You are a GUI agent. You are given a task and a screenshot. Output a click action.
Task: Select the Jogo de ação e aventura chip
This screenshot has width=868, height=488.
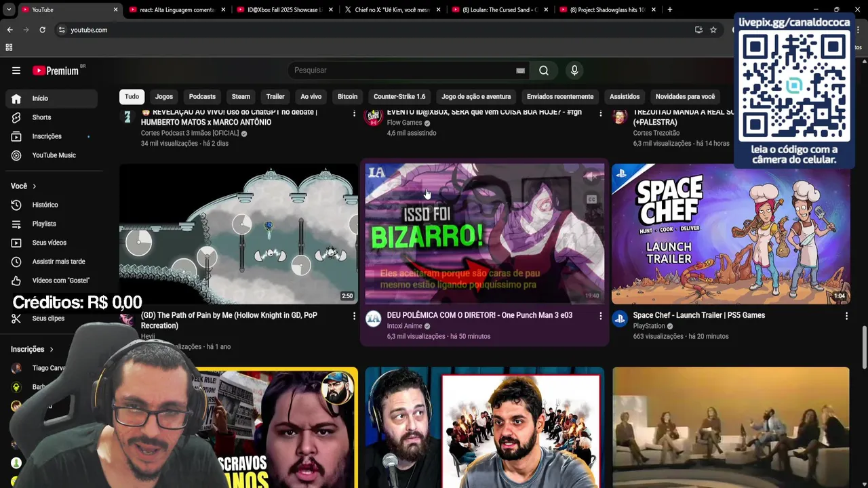pos(476,96)
